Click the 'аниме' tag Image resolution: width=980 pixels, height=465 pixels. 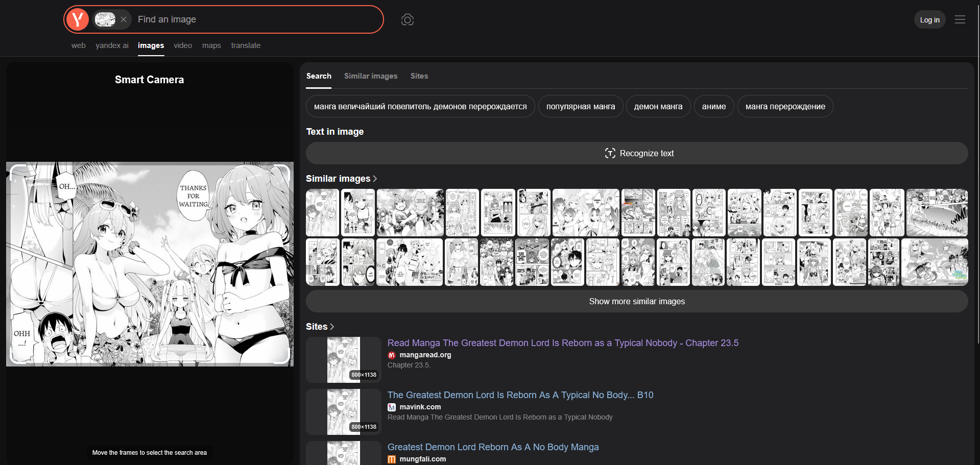pyautogui.click(x=714, y=106)
